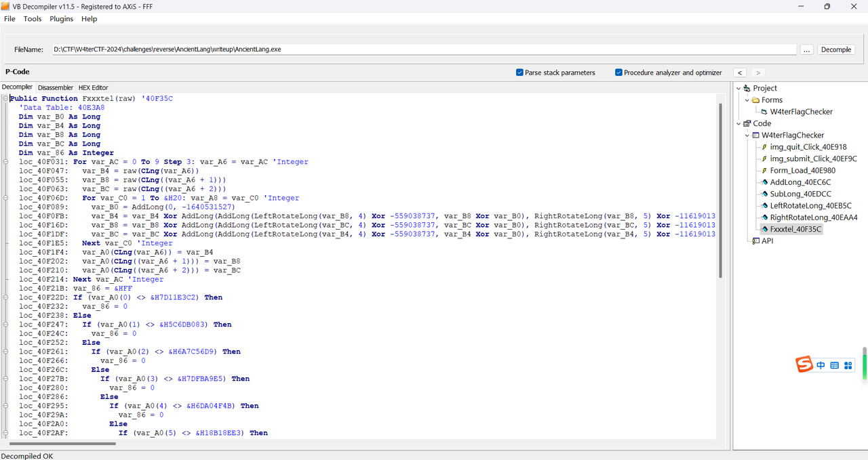Click the W4terFlagChecker form icon under Forms
This screenshot has height=460, width=868.
pos(764,112)
